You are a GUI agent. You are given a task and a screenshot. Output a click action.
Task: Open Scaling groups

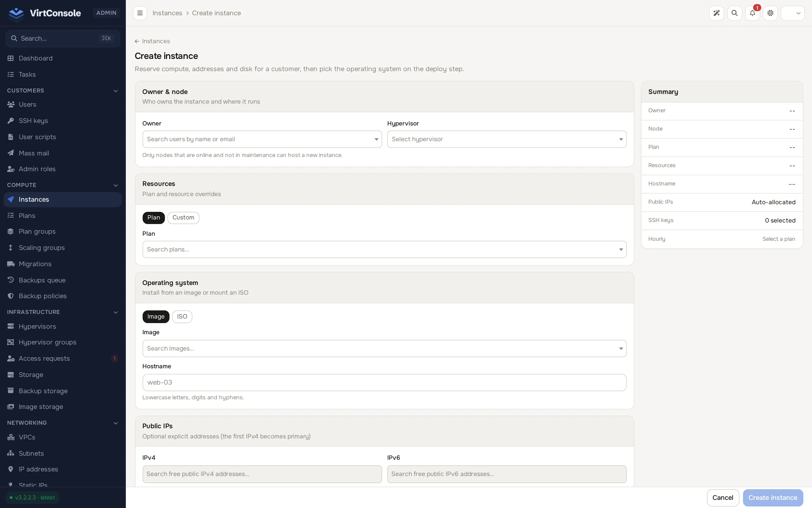pos(63,248)
